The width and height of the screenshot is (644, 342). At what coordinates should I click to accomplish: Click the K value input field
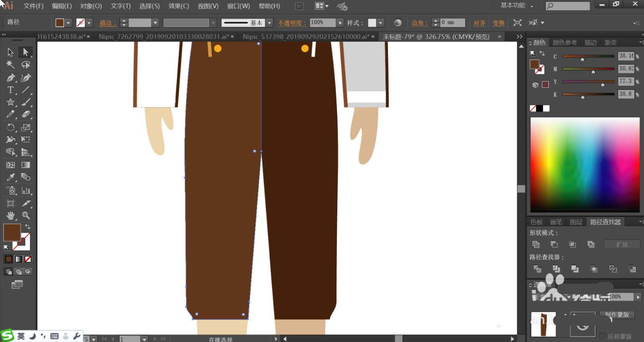pyautogui.click(x=626, y=94)
